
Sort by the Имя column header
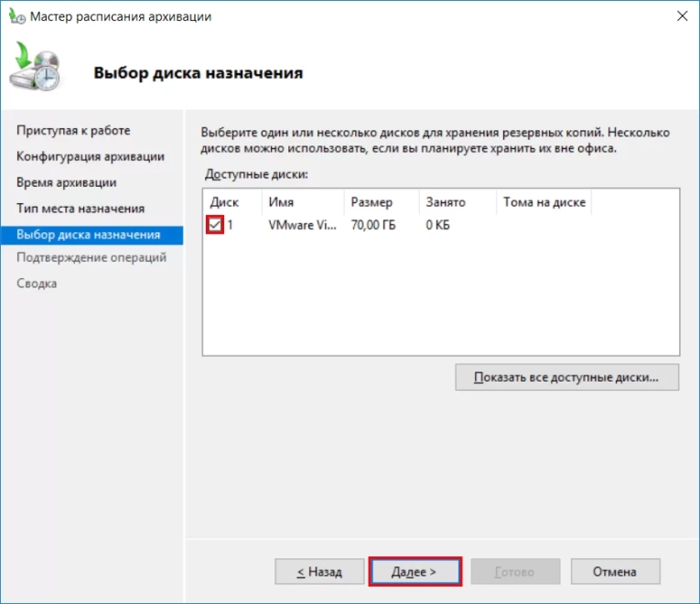281,202
